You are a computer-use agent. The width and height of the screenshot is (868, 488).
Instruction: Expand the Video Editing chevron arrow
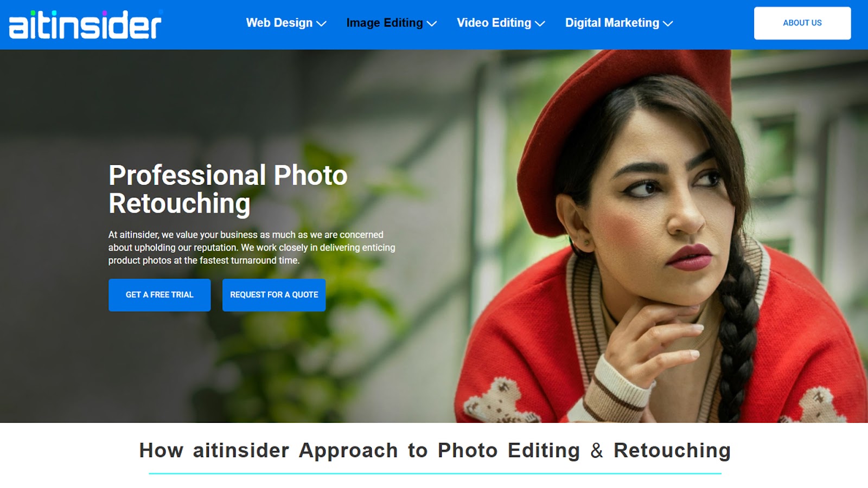point(540,24)
